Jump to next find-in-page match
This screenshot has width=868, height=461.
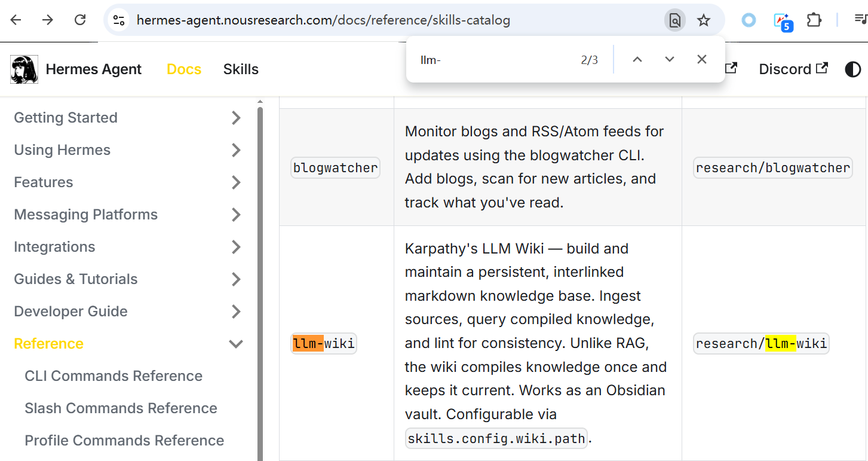tap(670, 59)
